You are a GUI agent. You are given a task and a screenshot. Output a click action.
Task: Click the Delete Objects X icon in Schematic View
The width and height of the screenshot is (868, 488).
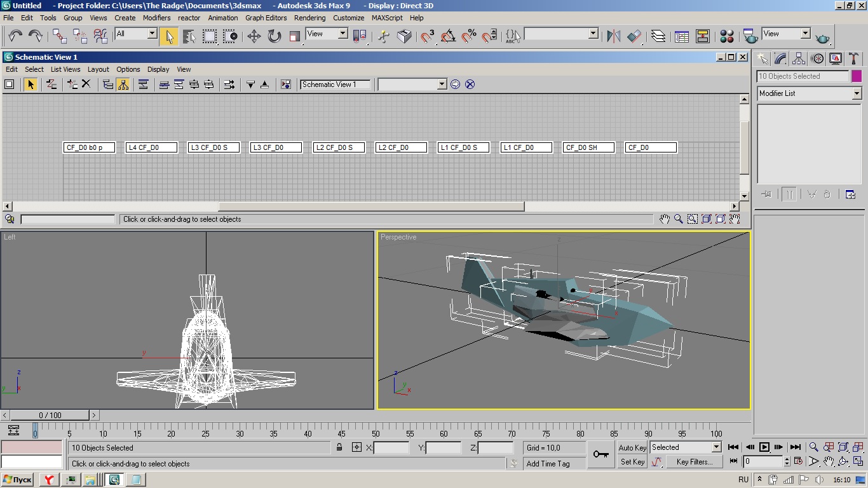[86, 84]
